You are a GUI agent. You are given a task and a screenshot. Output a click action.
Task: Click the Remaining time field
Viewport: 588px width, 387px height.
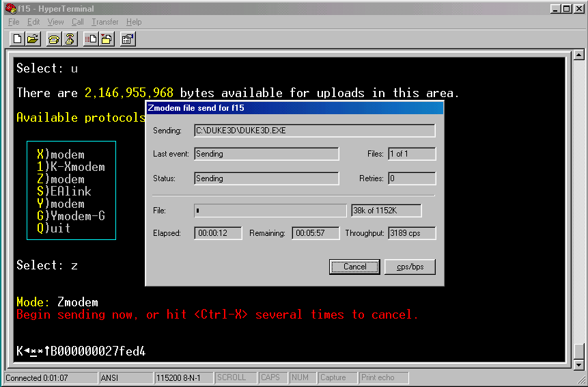(x=316, y=233)
